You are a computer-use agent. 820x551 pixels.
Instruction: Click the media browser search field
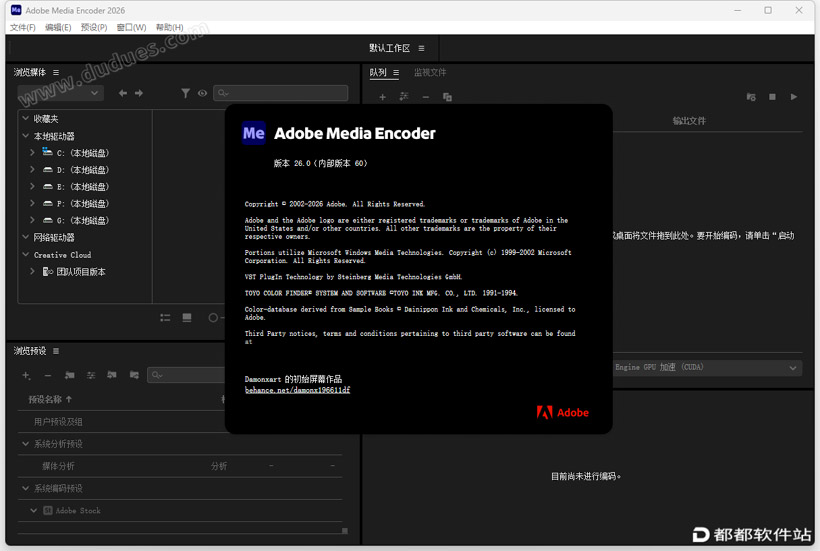click(x=281, y=93)
